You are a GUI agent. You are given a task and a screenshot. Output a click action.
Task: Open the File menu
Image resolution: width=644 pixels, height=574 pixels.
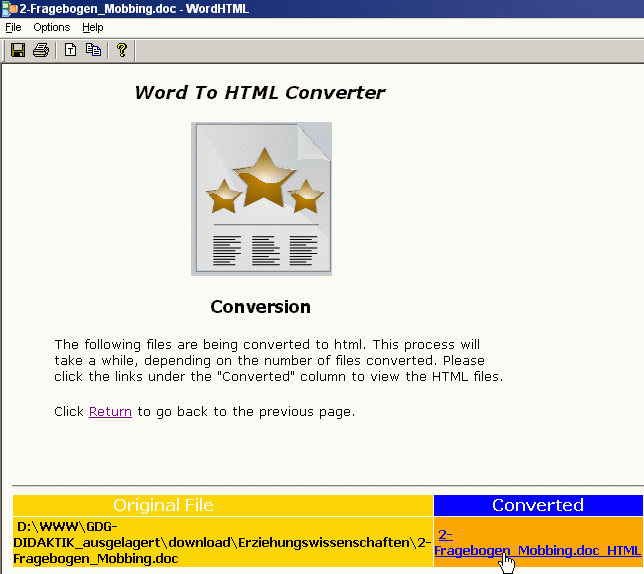pyautogui.click(x=13, y=27)
